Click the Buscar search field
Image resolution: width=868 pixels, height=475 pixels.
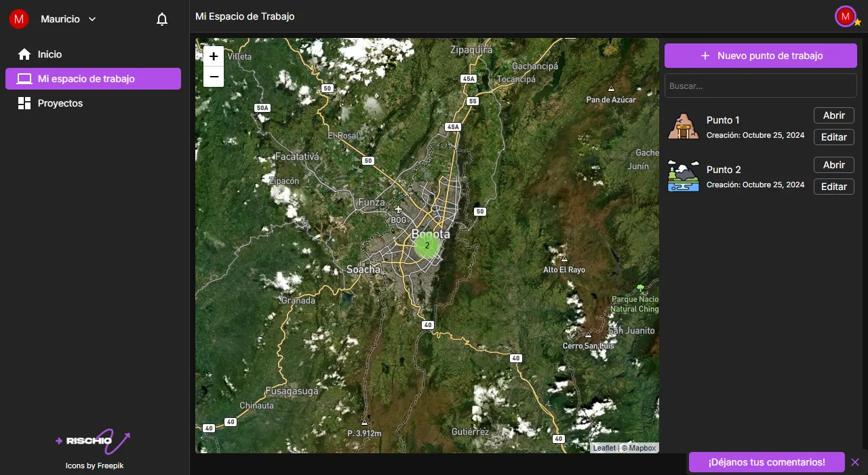pyautogui.click(x=760, y=86)
